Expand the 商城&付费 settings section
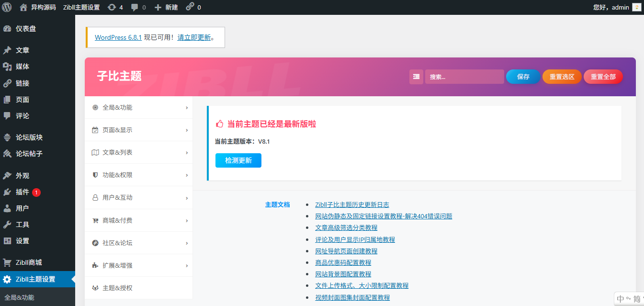Image resolution: width=644 pixels, height=306 pixels. 138,220
